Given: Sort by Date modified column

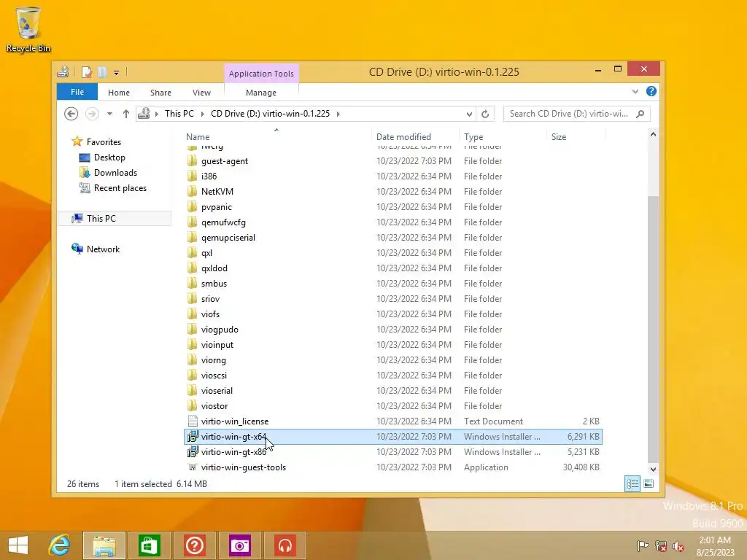Looking at the screenshot, I should tap(403, 136).
